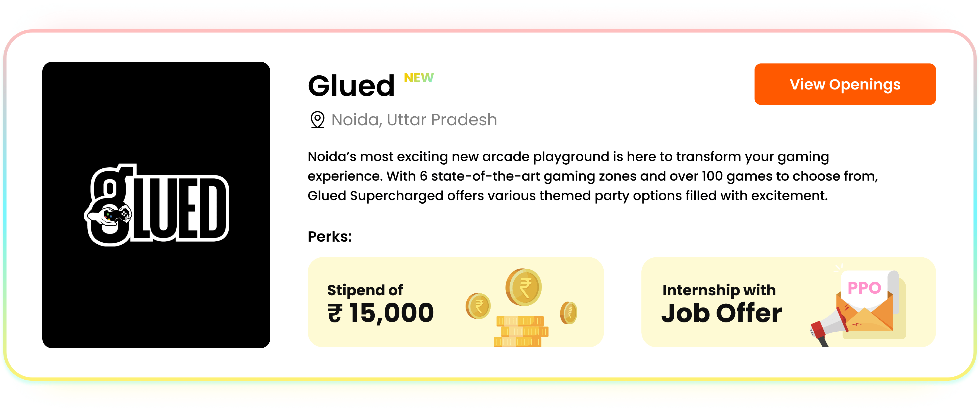Viewport: 980px width, 410px height.
Task: Click the Perks heading
Action: [329, 236]
